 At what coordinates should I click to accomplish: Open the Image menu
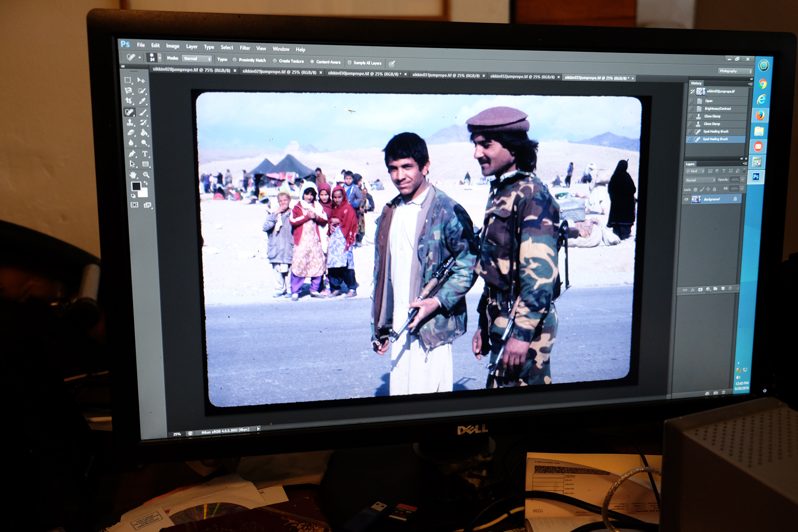click(x=172, y=46)
